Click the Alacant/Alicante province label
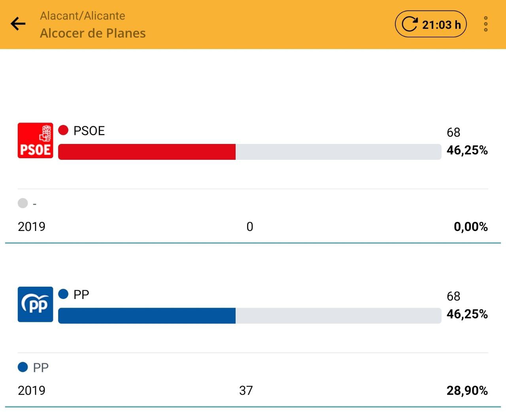This screenshot has width=506, height=420. coord(83,16)
